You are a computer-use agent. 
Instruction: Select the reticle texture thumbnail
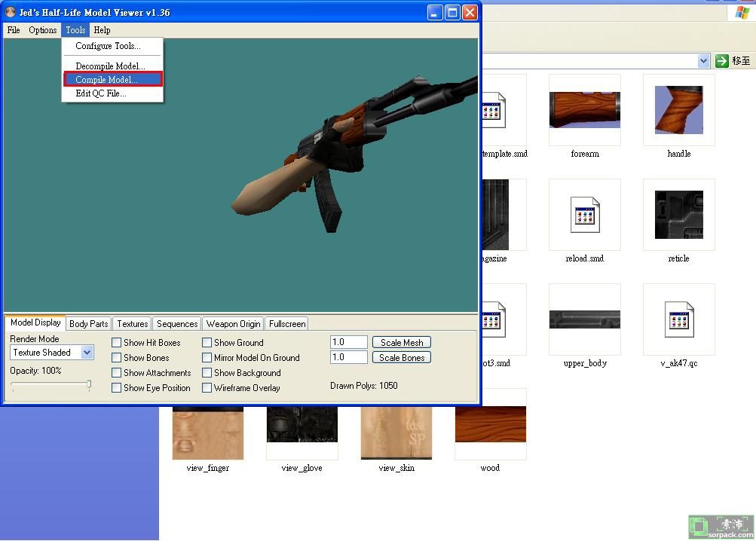679,215
